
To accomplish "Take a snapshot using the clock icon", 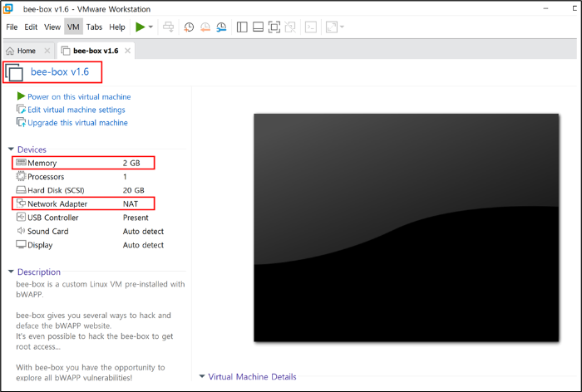I will click(189, 27).
